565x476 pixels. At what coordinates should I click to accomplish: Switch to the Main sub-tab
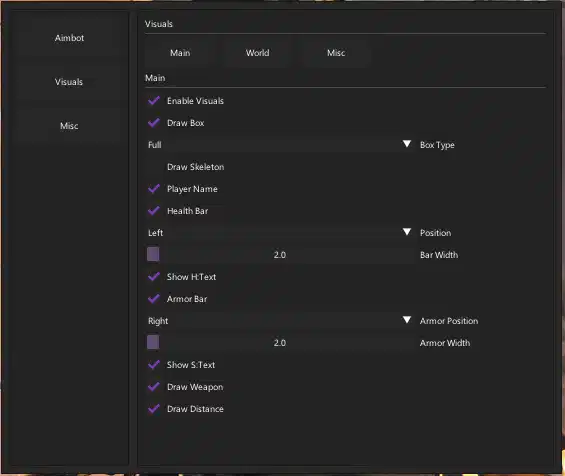(x=180, y=53)
